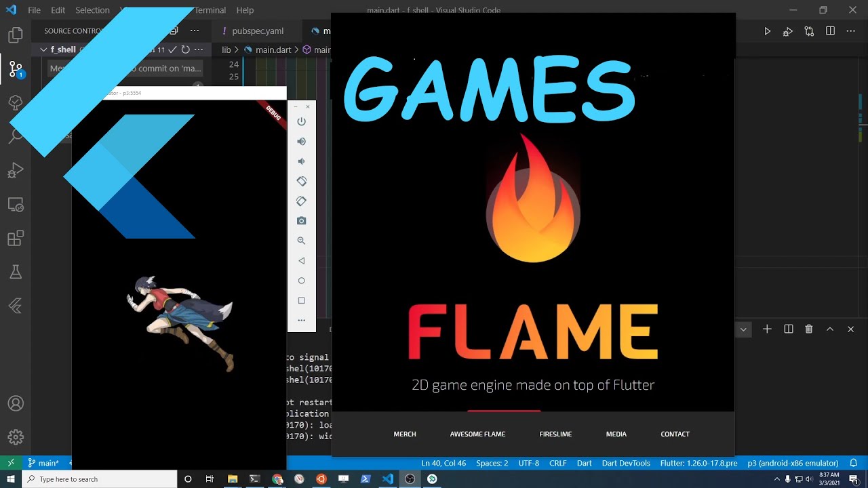This screenshot has width=868, height=488.
Task: Collapse the f_shell repository section
Action: pos(43,49)
